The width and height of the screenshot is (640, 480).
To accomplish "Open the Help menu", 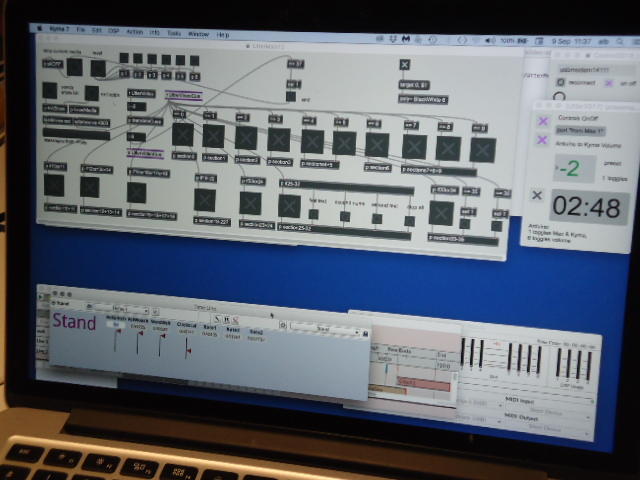I will point(222,35).
